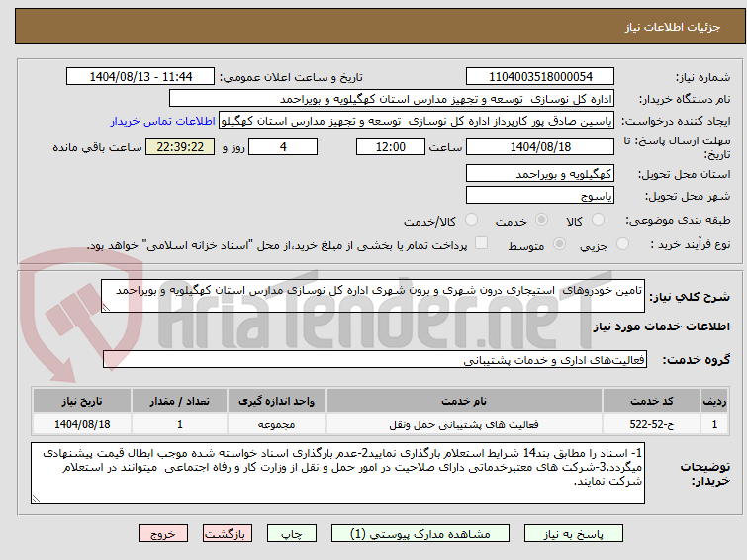Click the ردیف column header
Image resolution: width=747 pixels, height=560 pixels.
pyautogui.click(x=714, y=401)
